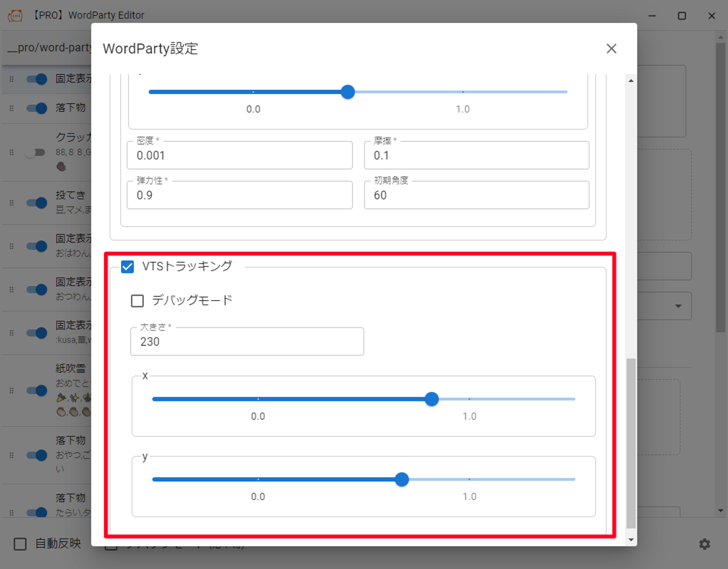Click the y slider handle
The image size is (728, 569).
(x=402, y=479)
